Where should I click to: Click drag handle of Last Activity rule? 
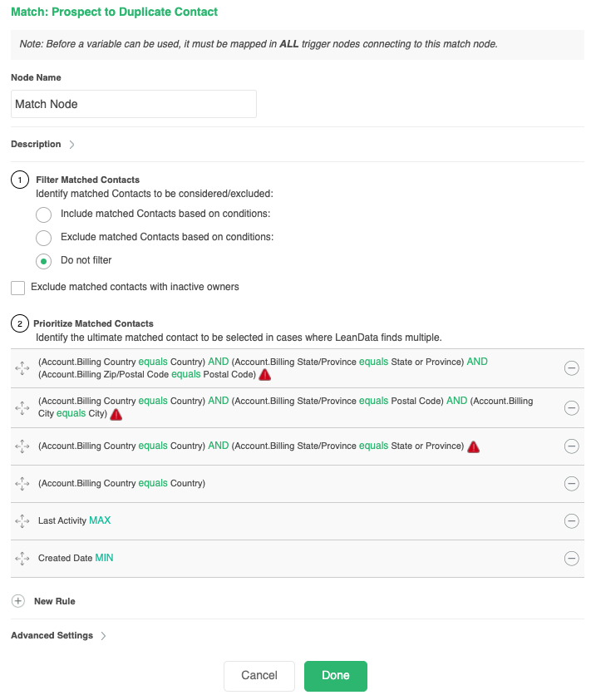[22, 521]
